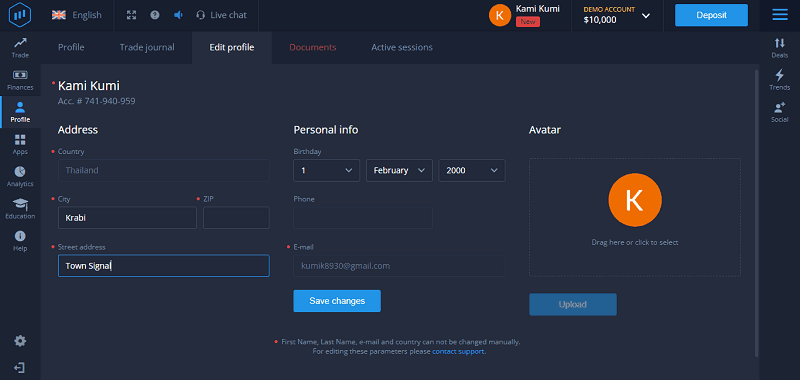
Task: Open the Analytics sidebar section
Action: point(20,176)
